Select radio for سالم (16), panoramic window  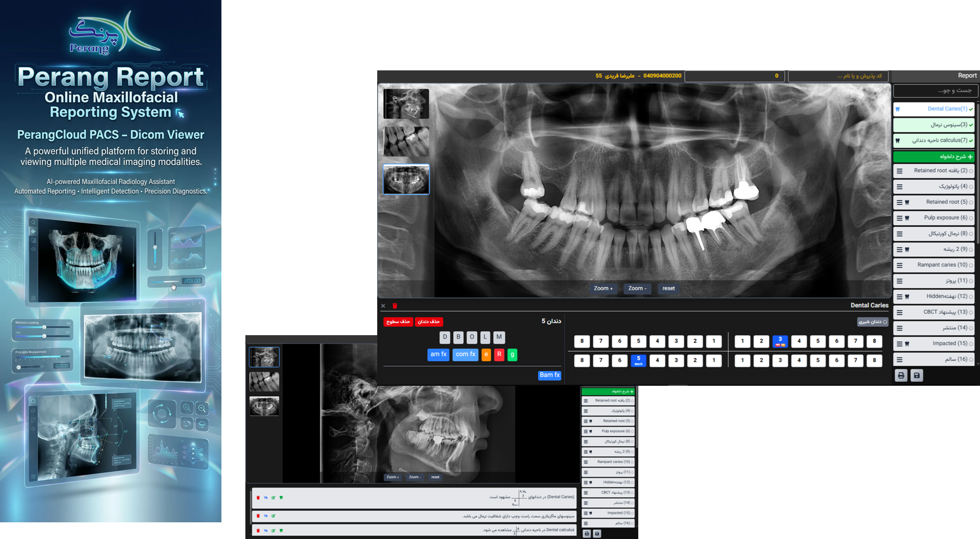971,360
